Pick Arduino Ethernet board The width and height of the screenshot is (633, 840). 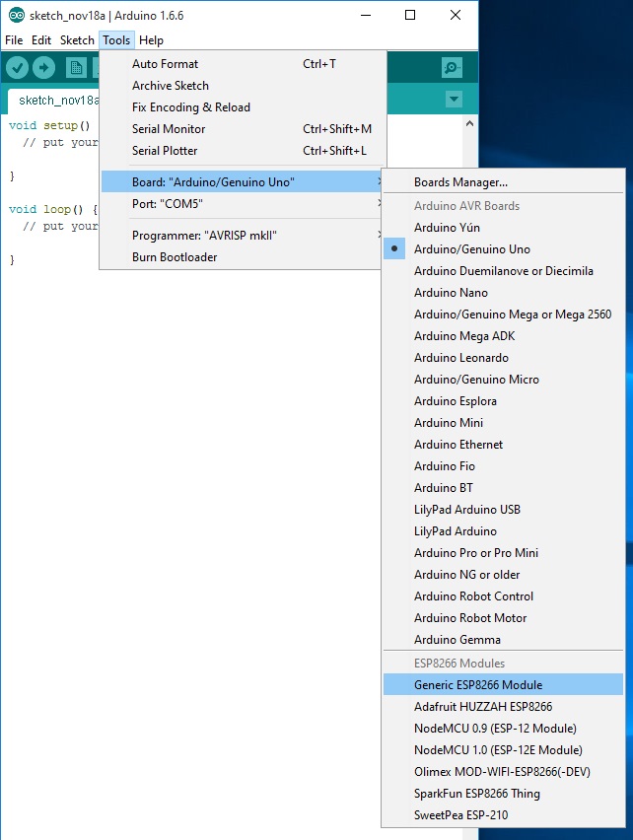504,444
